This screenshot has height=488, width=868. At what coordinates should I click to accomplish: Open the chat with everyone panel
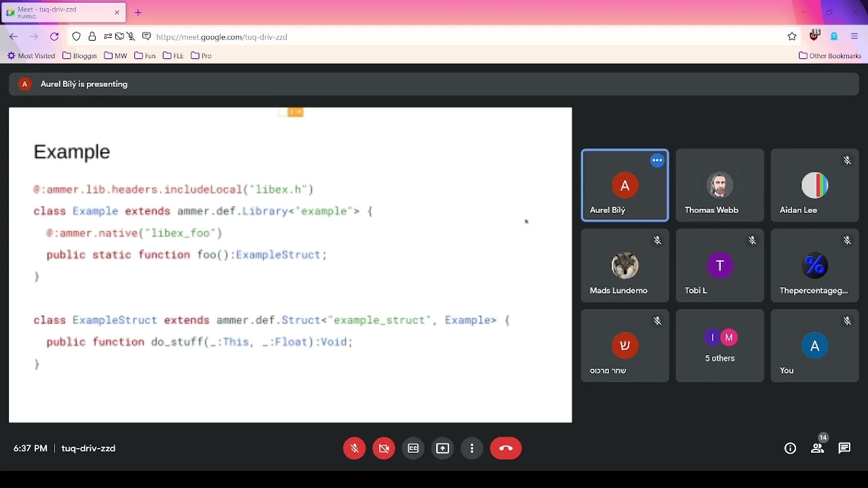coord(845,449)
